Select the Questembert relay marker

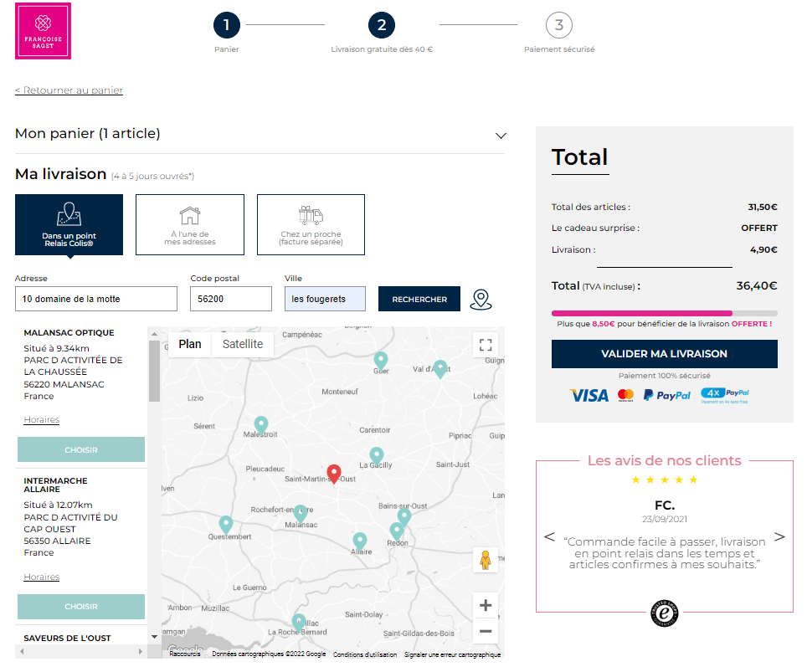225,525
